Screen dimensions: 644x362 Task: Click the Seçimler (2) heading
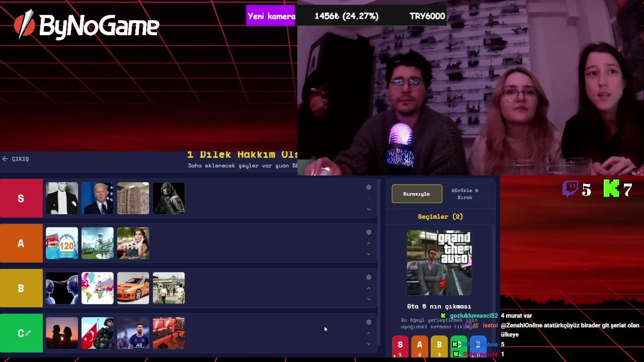[x=440, y=217]
